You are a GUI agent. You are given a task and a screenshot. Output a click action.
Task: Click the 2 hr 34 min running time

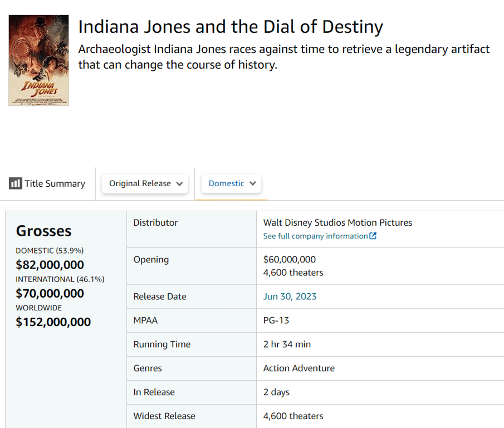[287, 344]
